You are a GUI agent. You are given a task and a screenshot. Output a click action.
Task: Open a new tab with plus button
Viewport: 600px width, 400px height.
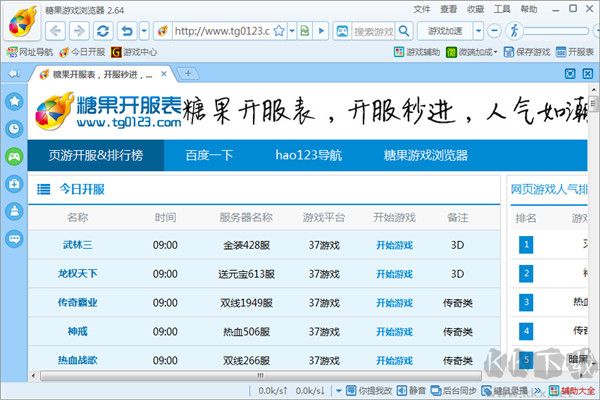[x=188, y=73]
